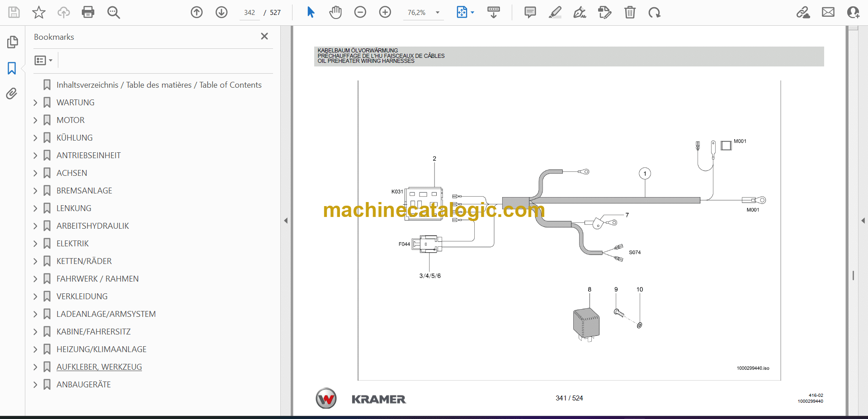
Task: Open the scrolling mode keyboard tool
Action: coord(494,12)
